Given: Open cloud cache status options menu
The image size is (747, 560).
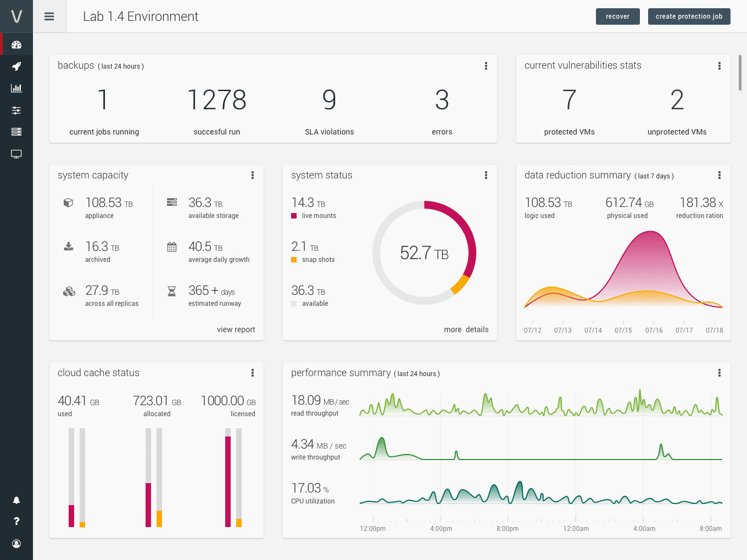Looking at the screenshot, I should pos(253,373).
